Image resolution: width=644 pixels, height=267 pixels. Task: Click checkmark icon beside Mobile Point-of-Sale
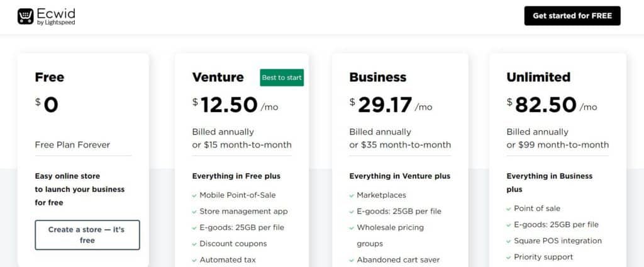point(194,196)
